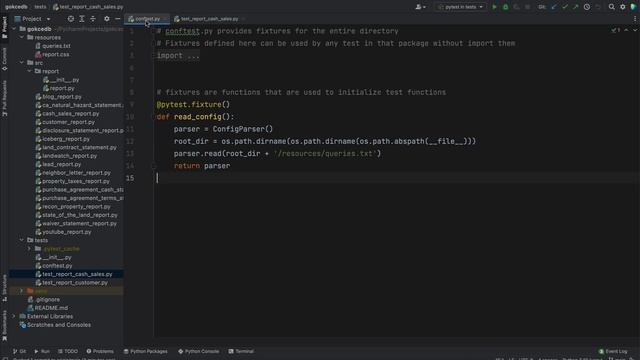Click the inspection warnings checkmark indicator
The image size is (640, 360).
(616, 30)
